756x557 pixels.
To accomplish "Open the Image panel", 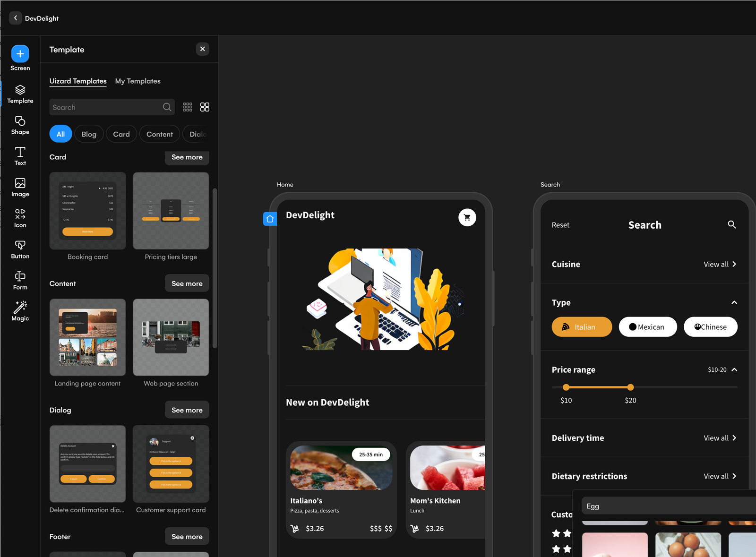I will [20, 187].
